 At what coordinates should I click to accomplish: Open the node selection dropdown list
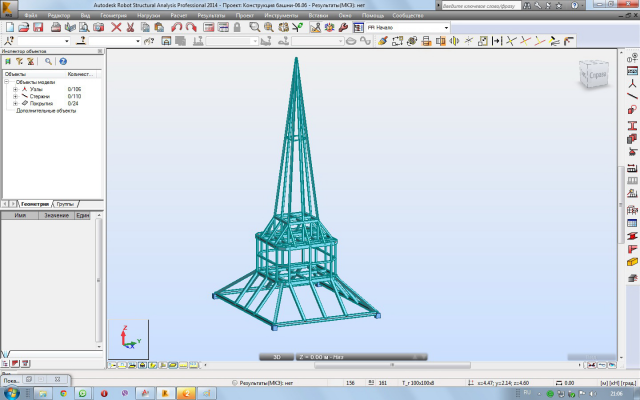(67, 41)
